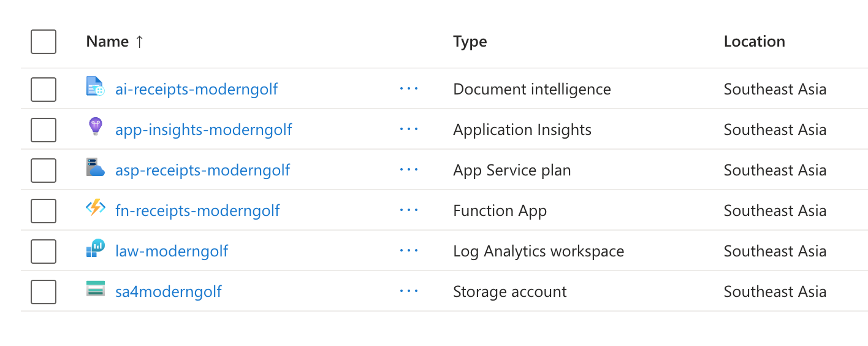Open the ai-receipts-moderngolf resource link

tap(196, 90)
